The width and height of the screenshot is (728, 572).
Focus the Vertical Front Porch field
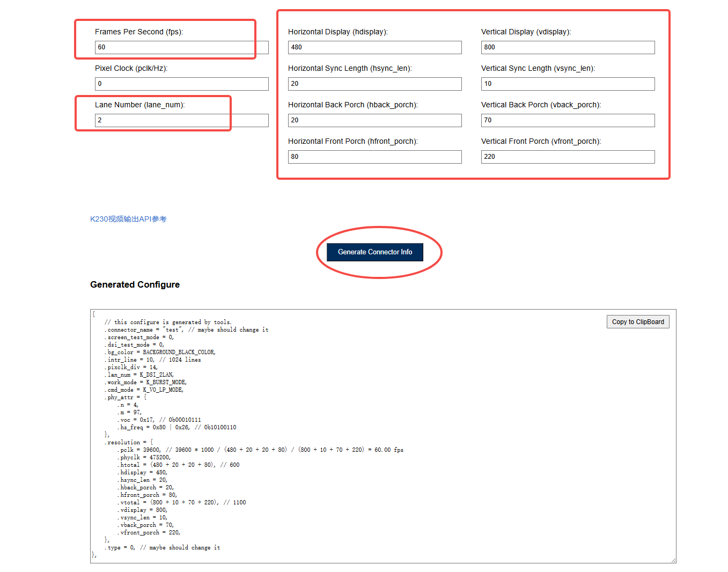click(x=568, y=157)
